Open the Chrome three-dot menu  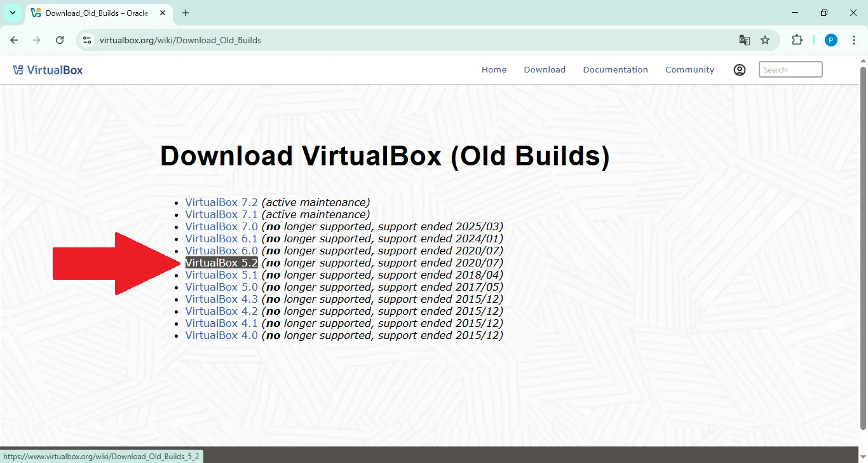[855, 39]
